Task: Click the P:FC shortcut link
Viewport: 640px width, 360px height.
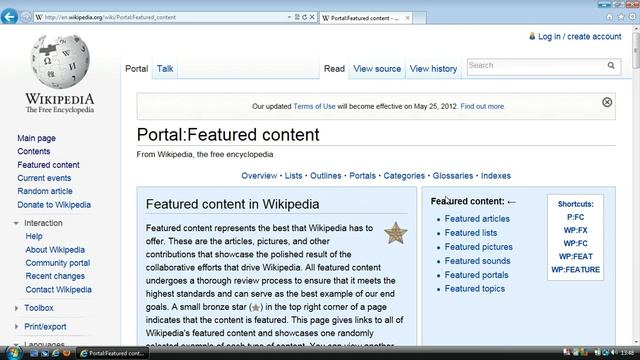Action: tap(576, 217)
